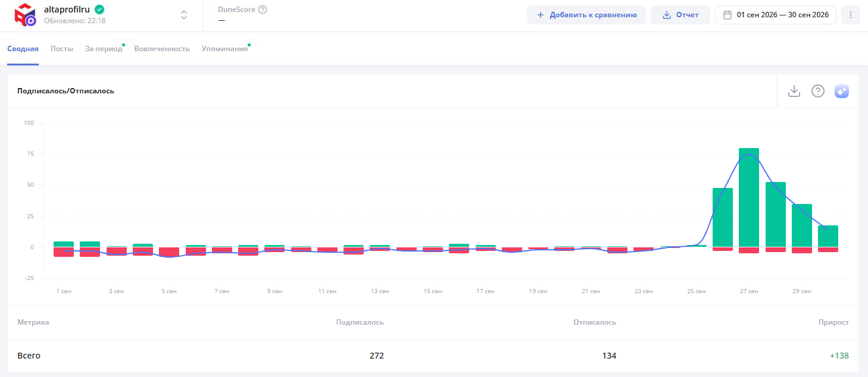Click the Подписалось/Отписалось chart title
The height and width of the screenshot is (377, 868).
pos(65,91)
